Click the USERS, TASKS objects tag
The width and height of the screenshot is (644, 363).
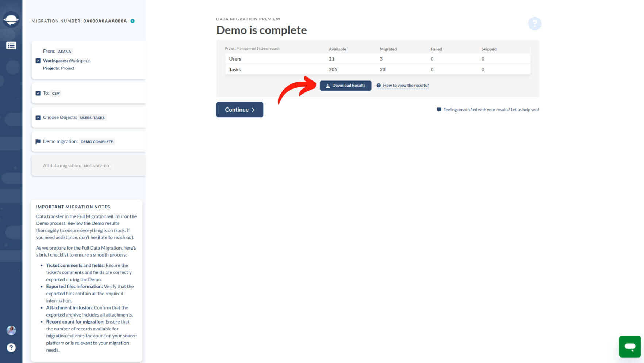click(x=92, y=118)
